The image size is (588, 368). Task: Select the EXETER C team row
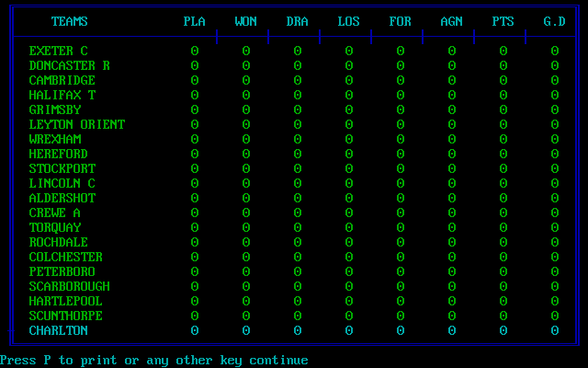click(294, 51)
